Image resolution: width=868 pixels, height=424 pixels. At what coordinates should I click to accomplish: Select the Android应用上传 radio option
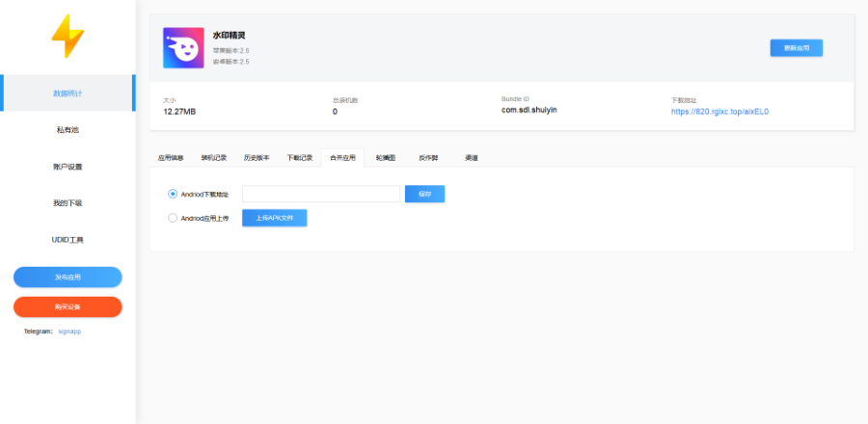point(173,218)
